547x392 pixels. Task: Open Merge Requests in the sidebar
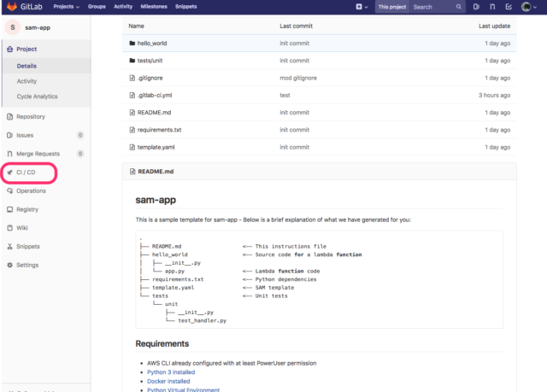pyautogui.click(x=38, y=154)
